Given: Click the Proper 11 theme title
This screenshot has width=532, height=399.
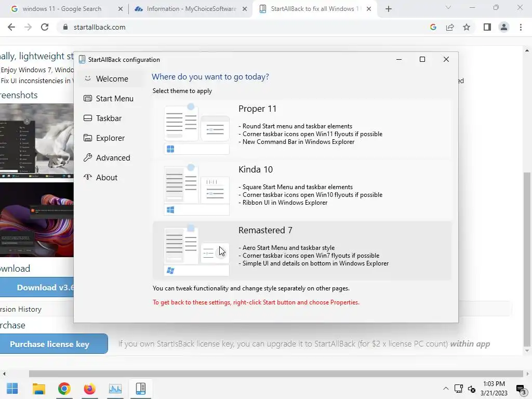Looking at the screenshot, I should tap(258, 109).
